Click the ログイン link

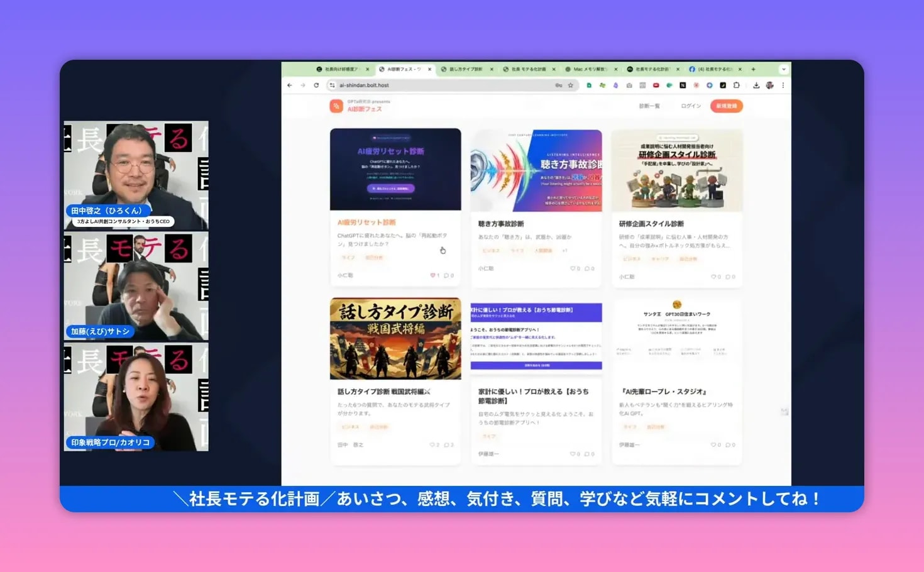691,106
